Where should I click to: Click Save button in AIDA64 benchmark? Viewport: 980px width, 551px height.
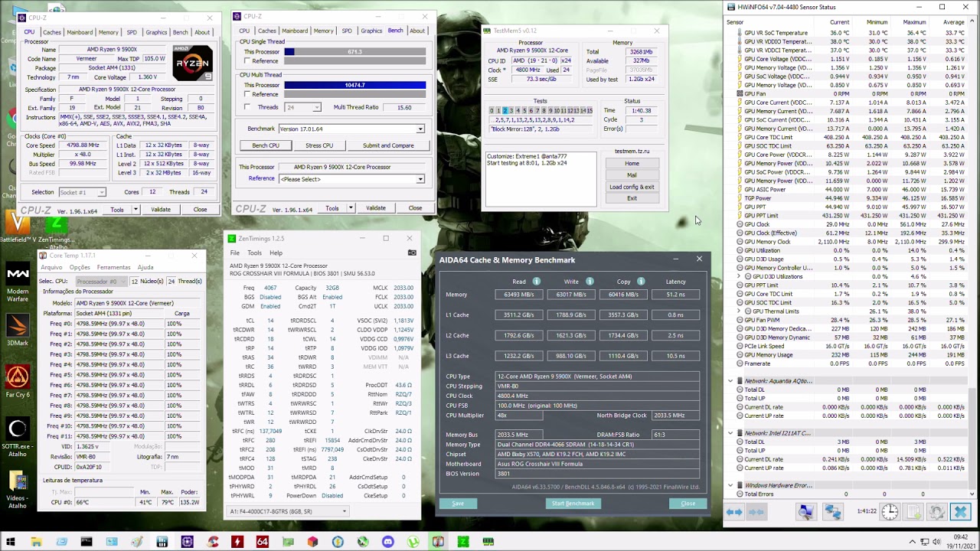pos(458,504)
